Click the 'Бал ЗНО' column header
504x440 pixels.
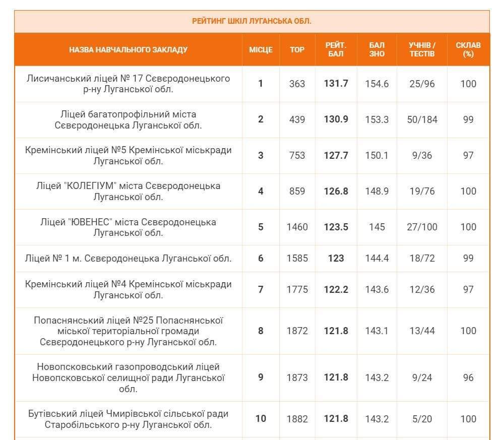[376, 49]
